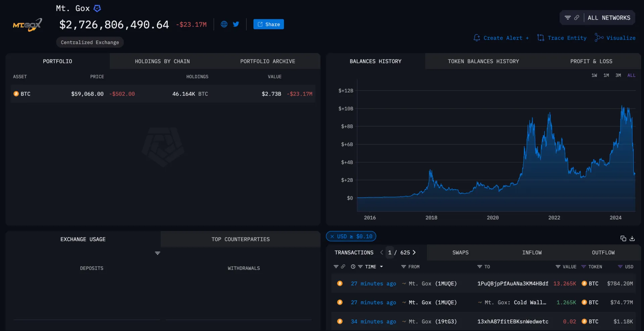Click the filter icon beside ALL NETWORKS
The width and height of the screenshot is (644, 331).
click(x=568, y=17)
